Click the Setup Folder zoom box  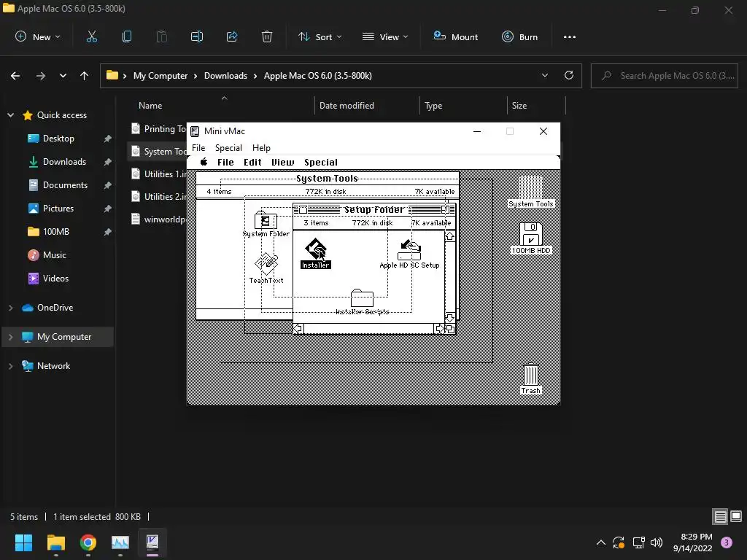(446, 209)
